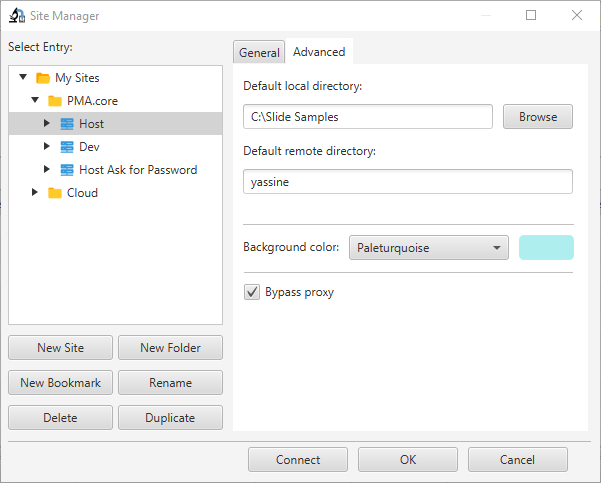Viewport: 601px width, 483px height.
Task: Switch to the General tab
Action: 259,53
